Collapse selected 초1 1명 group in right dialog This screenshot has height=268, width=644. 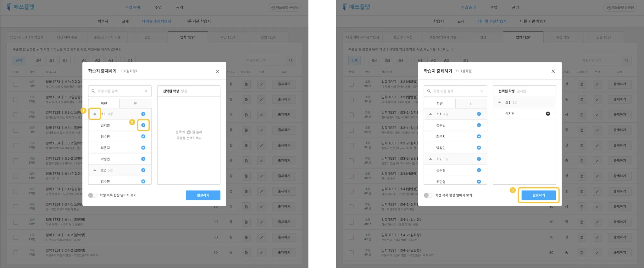coord(499,102)
